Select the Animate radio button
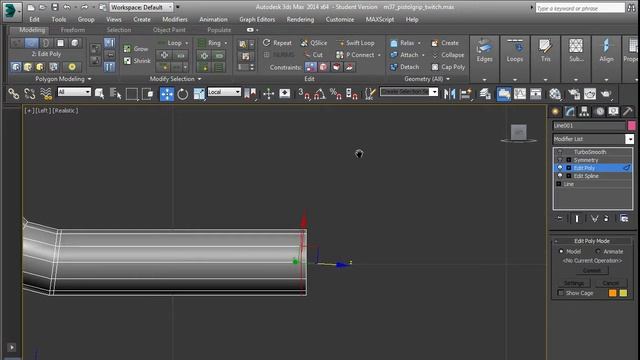 pyautogui.click(x=598, y=251)
